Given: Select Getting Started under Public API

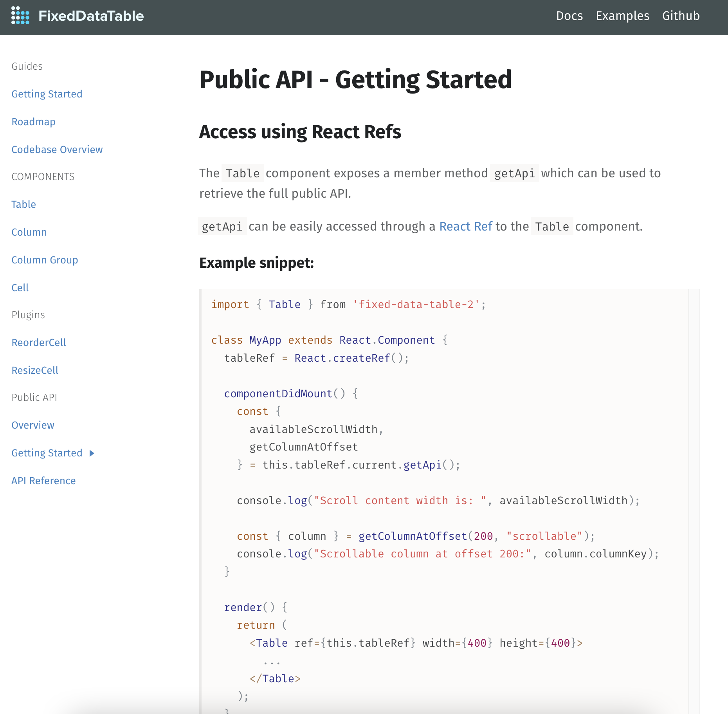Looking at the screenshot, I should pos(47,453).
